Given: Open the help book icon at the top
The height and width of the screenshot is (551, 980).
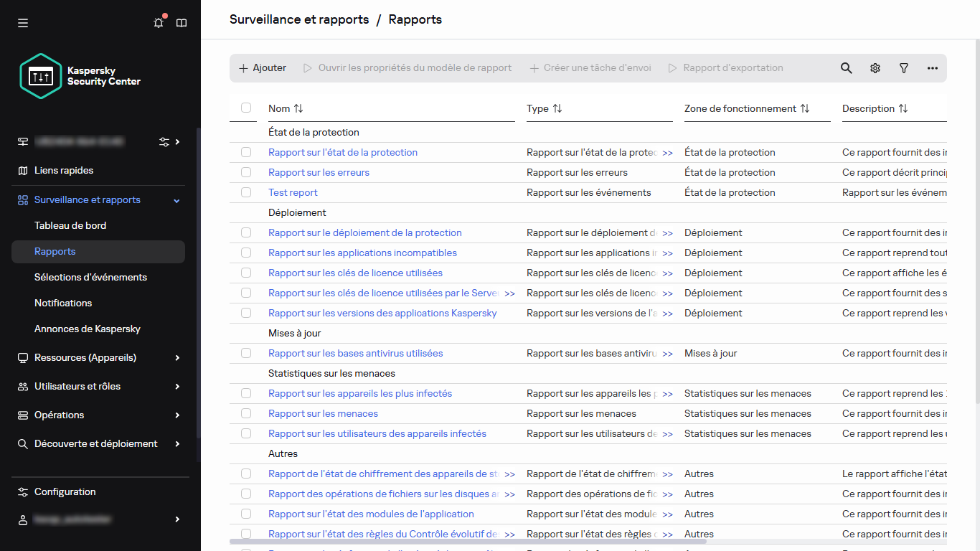Looking at the screenshot, I should click(181, 22).
